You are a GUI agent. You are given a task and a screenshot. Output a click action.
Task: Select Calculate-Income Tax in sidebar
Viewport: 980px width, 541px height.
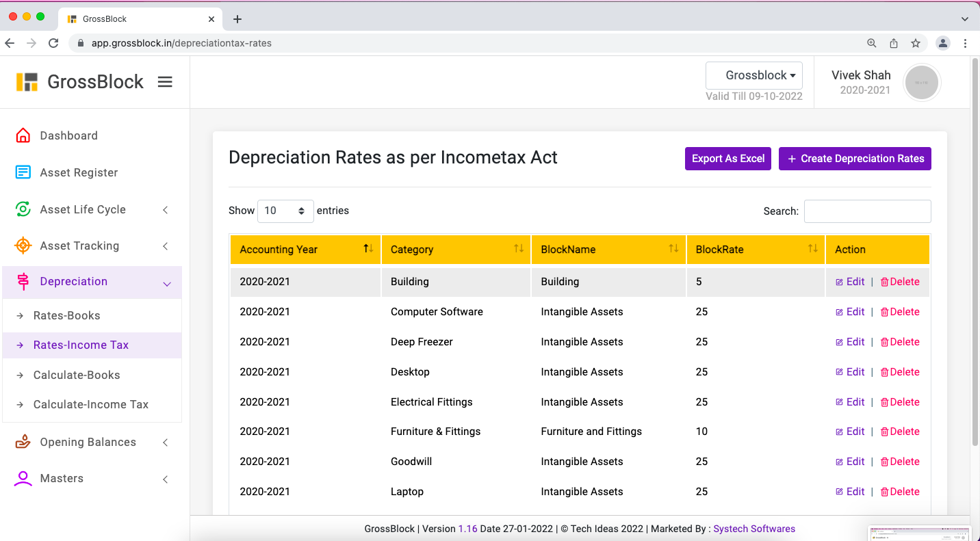coord(91,404)
